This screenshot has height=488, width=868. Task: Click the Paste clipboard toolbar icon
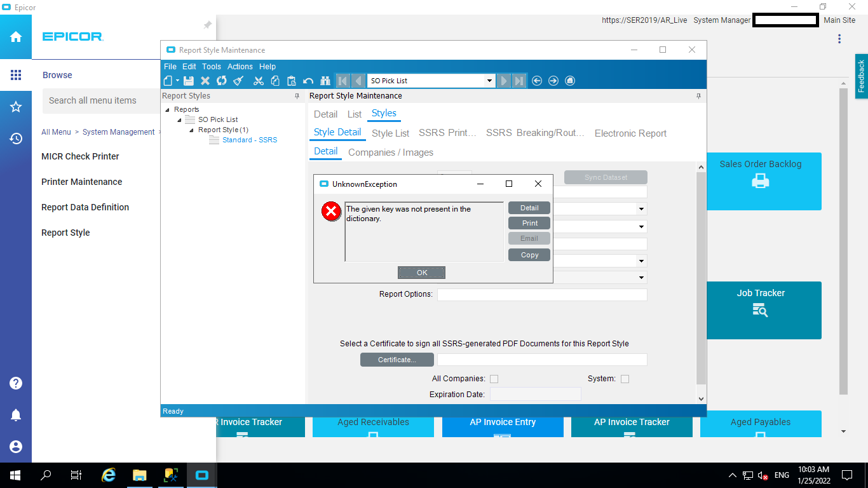click(x=291, y=81)
